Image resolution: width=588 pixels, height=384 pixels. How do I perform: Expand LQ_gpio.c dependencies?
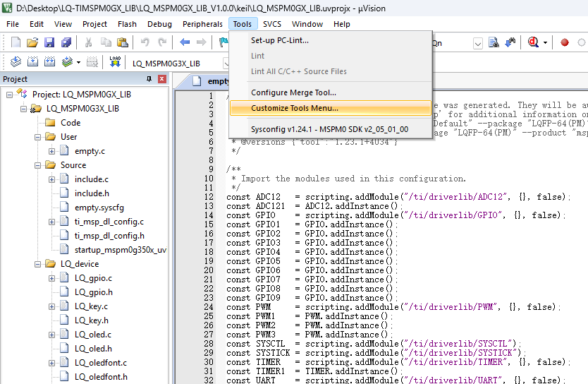[51, 279]
